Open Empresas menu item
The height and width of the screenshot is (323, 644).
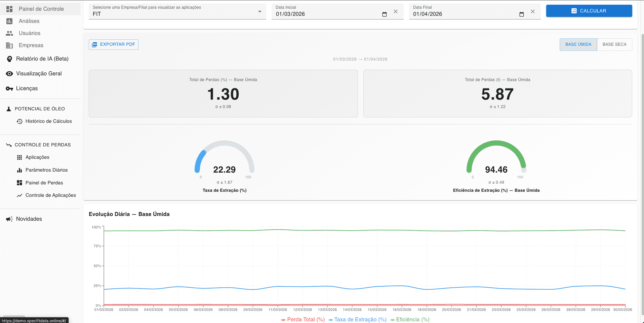click(x=40, y=45)
